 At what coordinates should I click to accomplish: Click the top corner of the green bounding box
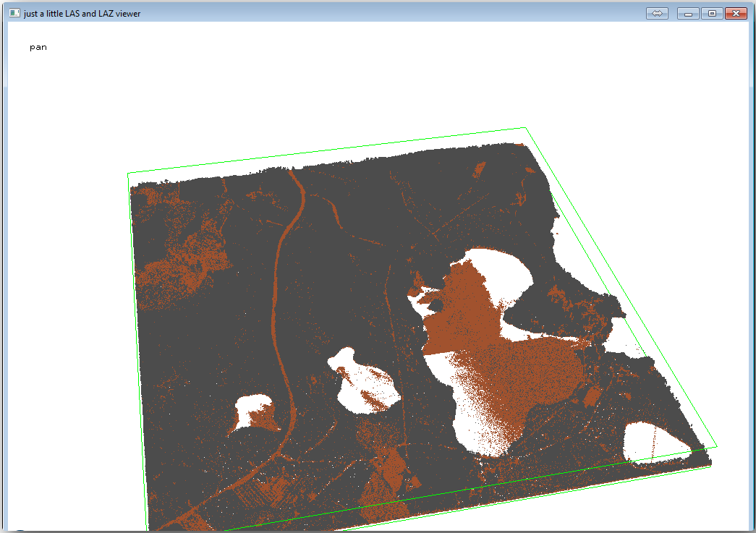[x=525, y=129]
